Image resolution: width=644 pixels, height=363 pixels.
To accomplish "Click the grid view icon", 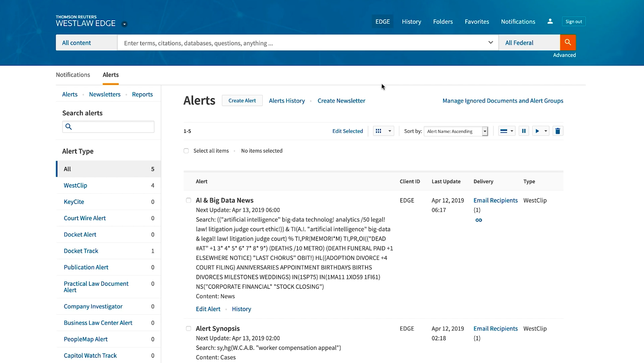I will point(379,131).
